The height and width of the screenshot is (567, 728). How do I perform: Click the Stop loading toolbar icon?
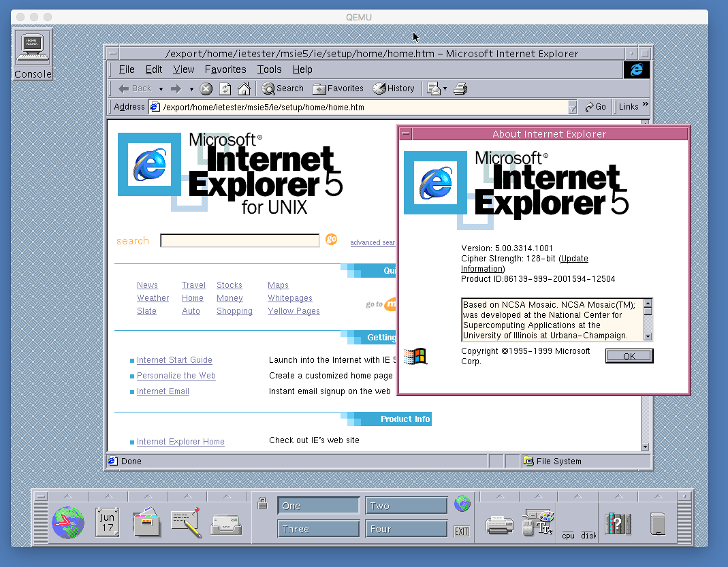[x=206, y=88]
